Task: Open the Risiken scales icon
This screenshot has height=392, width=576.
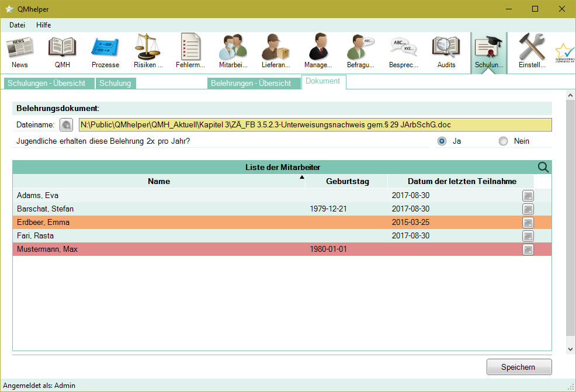Action: pos(148,51)
